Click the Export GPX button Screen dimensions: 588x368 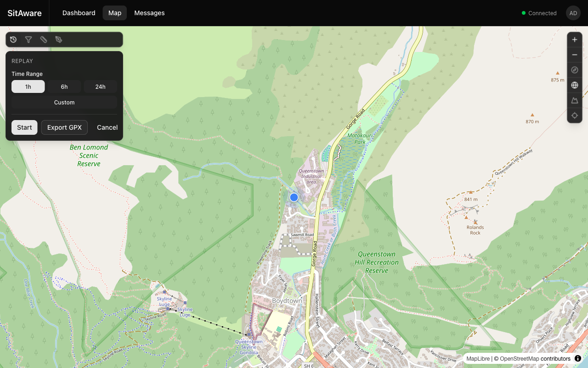64,127
